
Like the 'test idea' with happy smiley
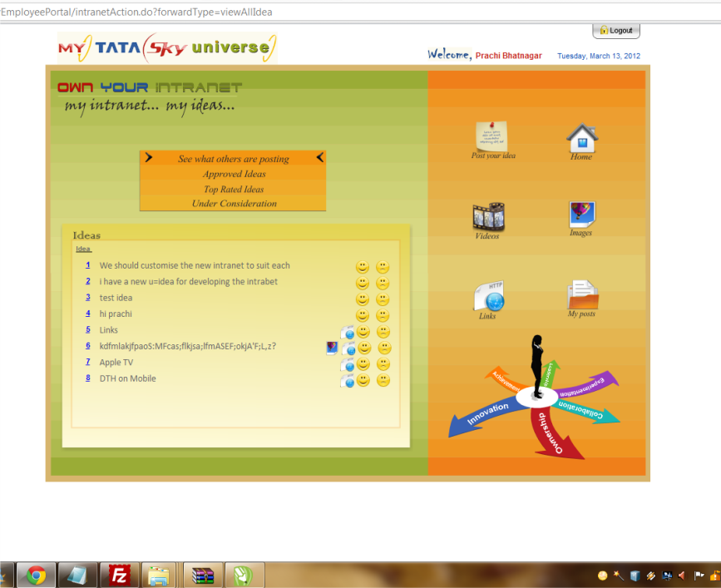coord(363,299)
